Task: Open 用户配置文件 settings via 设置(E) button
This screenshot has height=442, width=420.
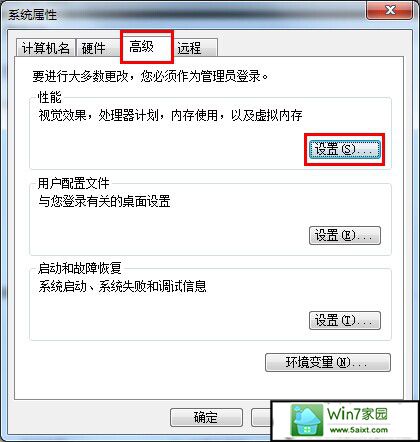Action: click(345, 236)
